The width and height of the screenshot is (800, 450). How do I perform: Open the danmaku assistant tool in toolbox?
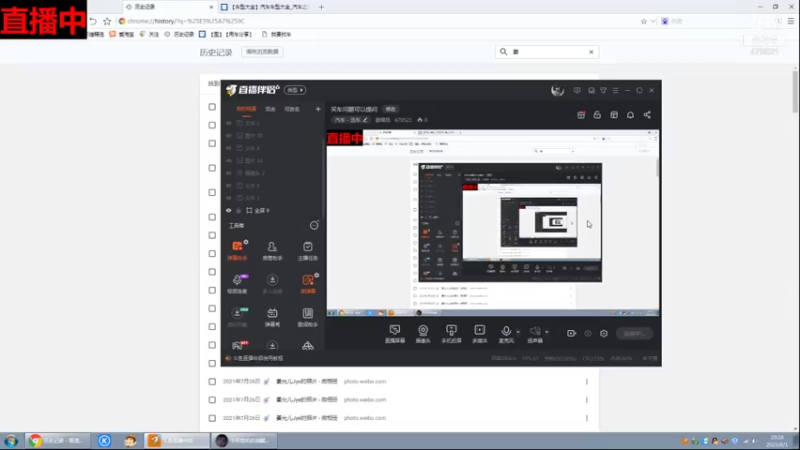tap(237, 251)
